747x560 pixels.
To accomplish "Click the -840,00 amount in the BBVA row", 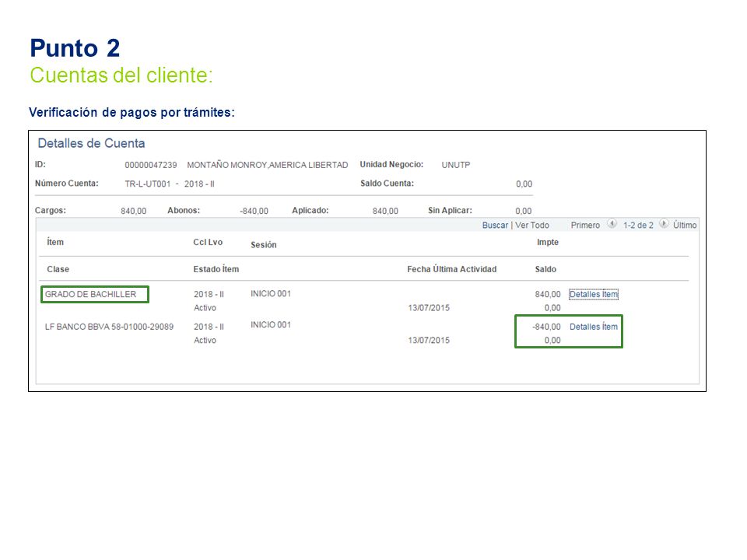I will coord(546,327).
